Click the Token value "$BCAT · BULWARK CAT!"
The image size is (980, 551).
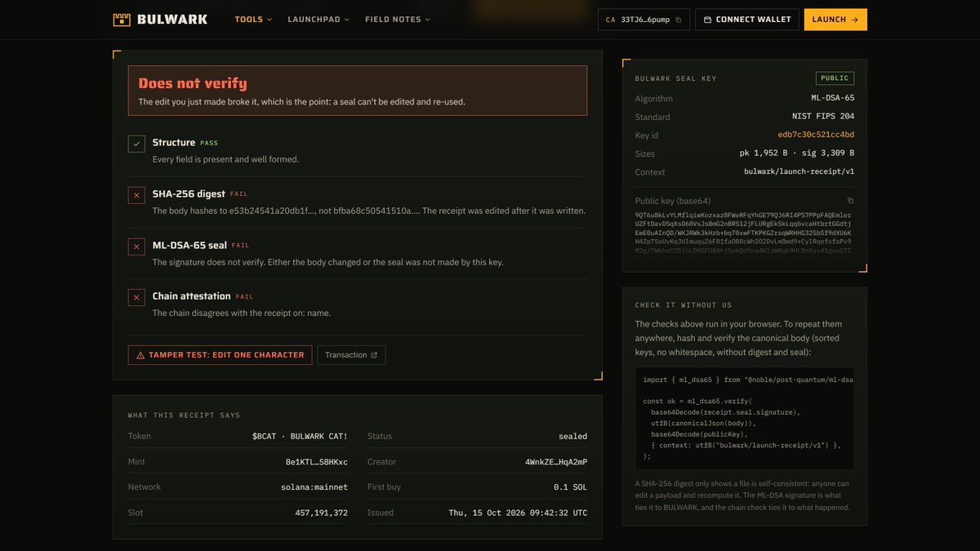pyautogui.click(x=300, y=436)
